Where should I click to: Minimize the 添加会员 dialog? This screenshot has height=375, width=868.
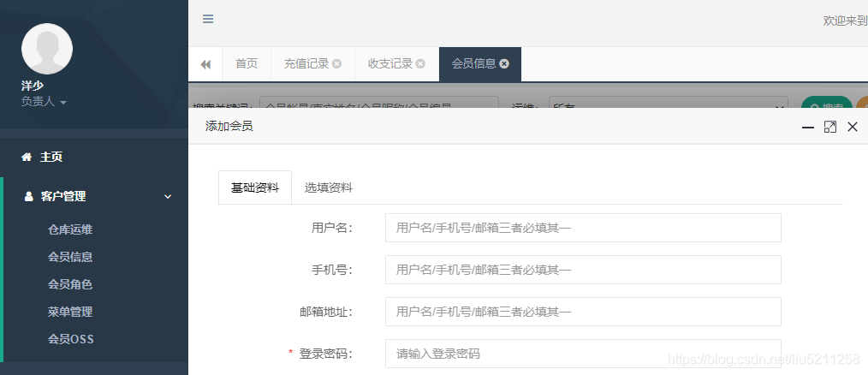point(807,127)
